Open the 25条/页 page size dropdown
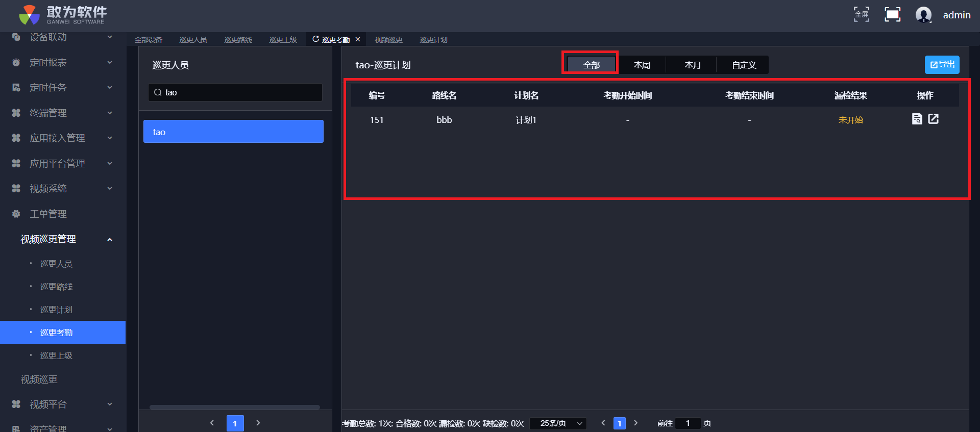The height and width of the screenshot is (432, 980). click(x=558, y=423)
